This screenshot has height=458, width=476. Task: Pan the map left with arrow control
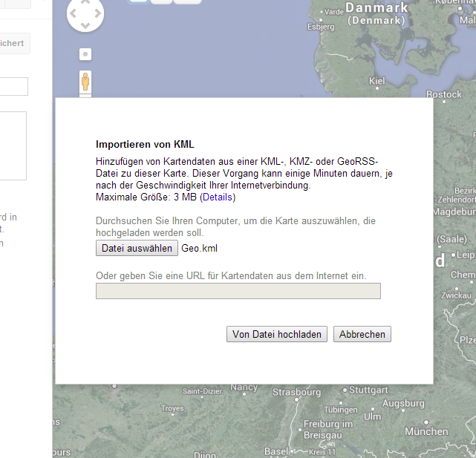pos(74,13)
